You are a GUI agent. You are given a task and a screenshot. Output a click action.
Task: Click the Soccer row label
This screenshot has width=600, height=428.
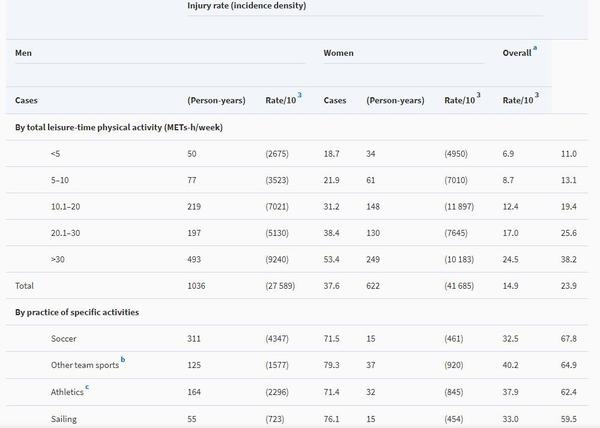(x=64, y=338)
